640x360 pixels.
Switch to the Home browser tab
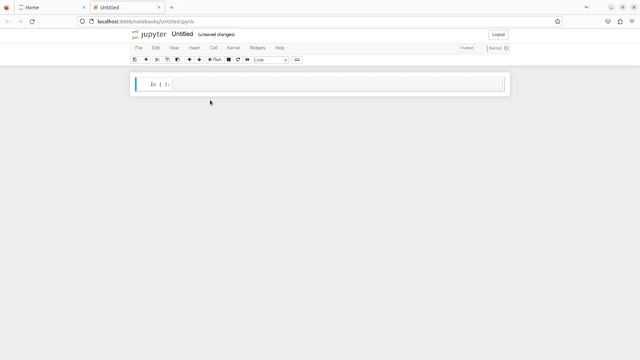click(51, 7)
